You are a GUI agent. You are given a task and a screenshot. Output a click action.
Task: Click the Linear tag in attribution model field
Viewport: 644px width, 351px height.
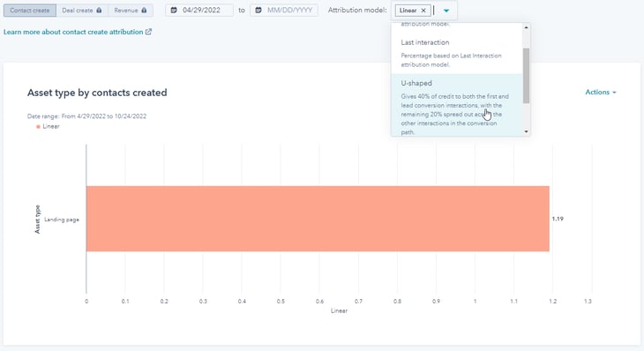pos(413,11)
